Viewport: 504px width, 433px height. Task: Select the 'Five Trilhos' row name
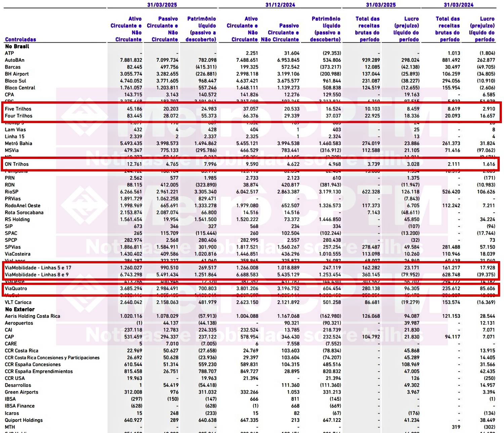(x=18, y=109)
